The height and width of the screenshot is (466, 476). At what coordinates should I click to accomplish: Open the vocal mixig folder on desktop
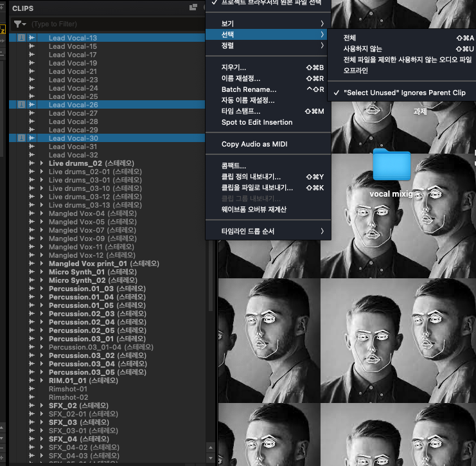(x=392, y=165)
